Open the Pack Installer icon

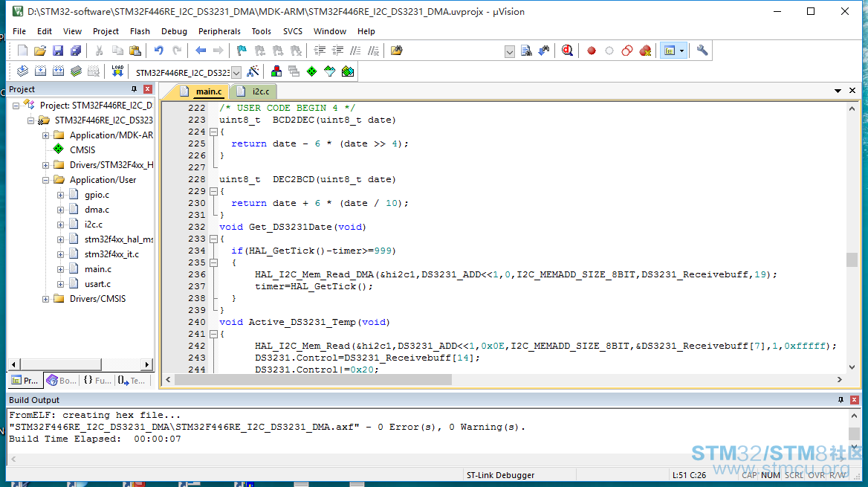(x=348, y=71)
